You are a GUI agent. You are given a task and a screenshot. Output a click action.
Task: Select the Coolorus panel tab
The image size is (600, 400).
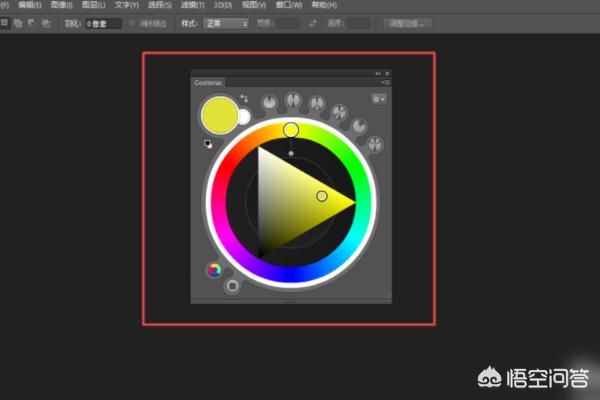click(208, 83)
